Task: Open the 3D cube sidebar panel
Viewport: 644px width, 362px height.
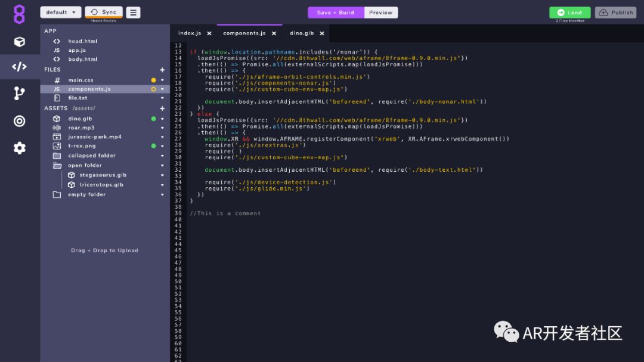Action: pos(19,42)
